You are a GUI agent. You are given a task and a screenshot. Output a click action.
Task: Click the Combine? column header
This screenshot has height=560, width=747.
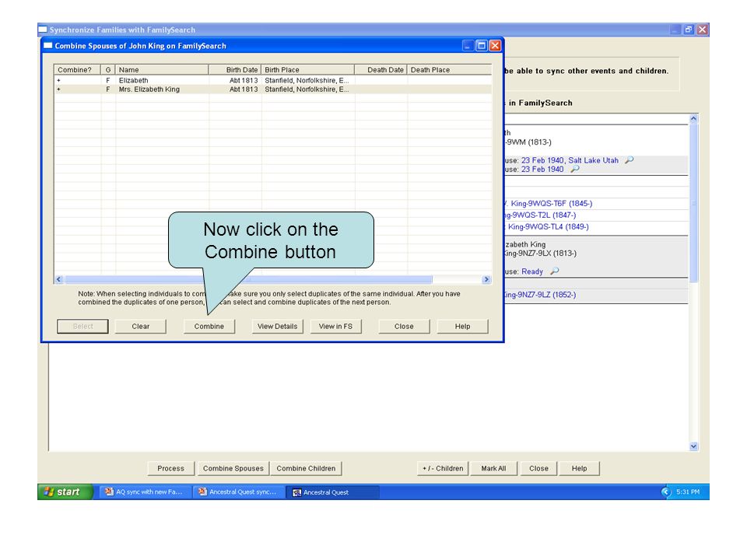(x=77, y=69)
